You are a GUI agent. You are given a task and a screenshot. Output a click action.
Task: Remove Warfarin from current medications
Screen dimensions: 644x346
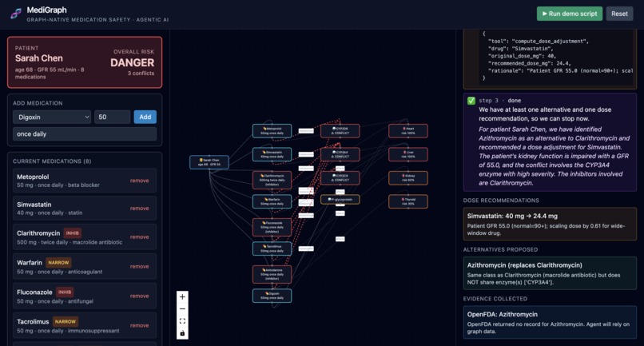(x=140, y=267)
